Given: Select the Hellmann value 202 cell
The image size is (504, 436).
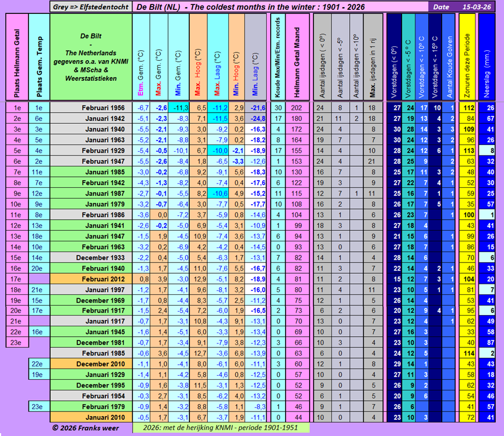Looking at the screenshot, I should (x=296, y=108).
